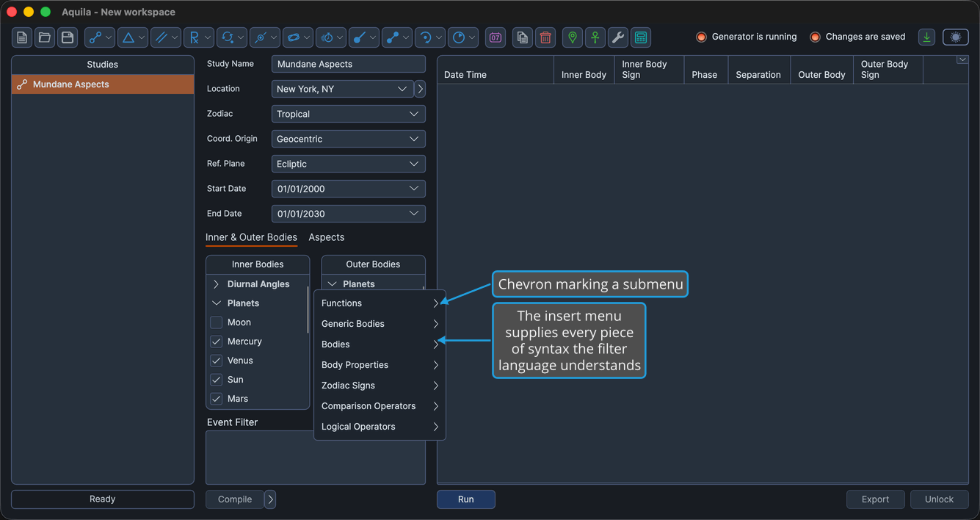Viewport: 980px width, 520px height.
Task: Click the Compile button
Action: 235,499
